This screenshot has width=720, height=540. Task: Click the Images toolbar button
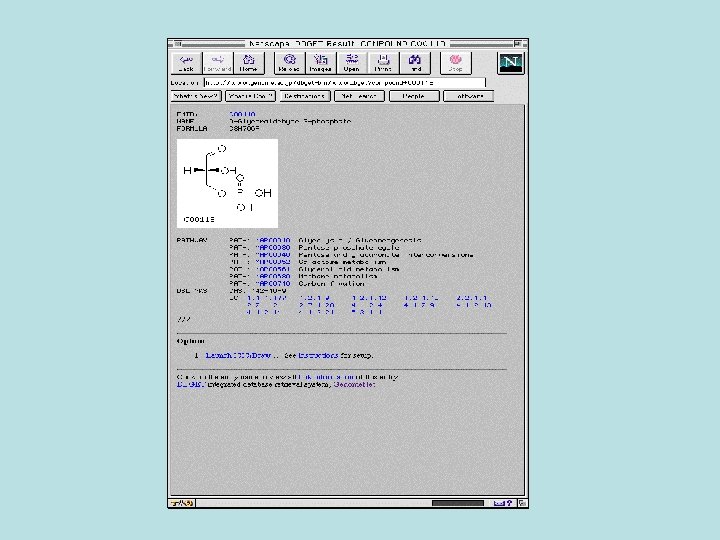319,62
